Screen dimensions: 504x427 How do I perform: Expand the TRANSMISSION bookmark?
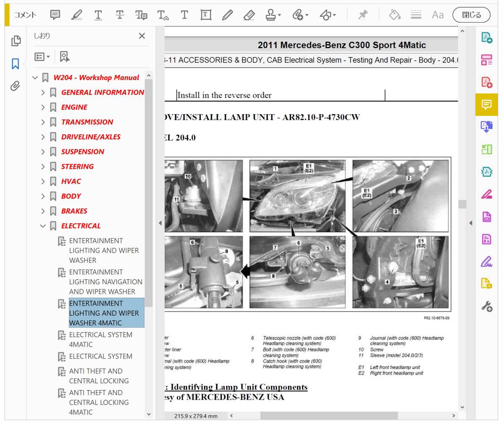pyautogui.click(x=43, y=122)
